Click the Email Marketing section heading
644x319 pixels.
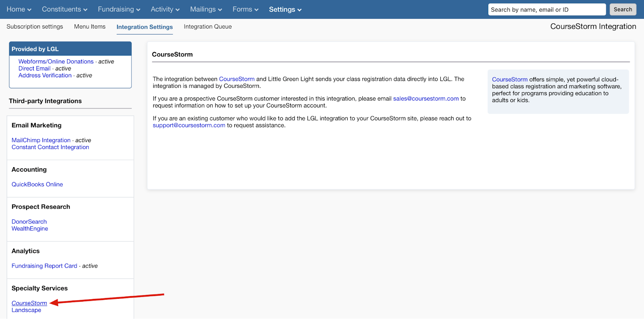tap(37, 125)
